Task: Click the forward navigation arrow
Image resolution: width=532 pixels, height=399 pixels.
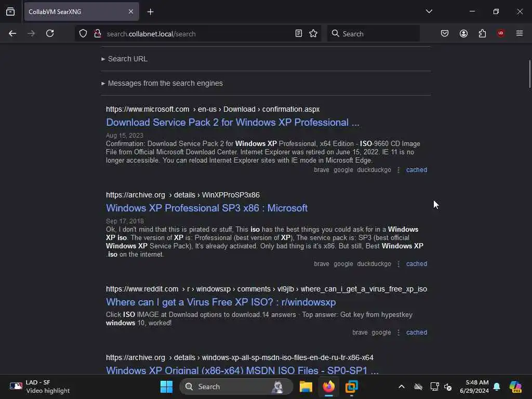Action: click(31, 33)
